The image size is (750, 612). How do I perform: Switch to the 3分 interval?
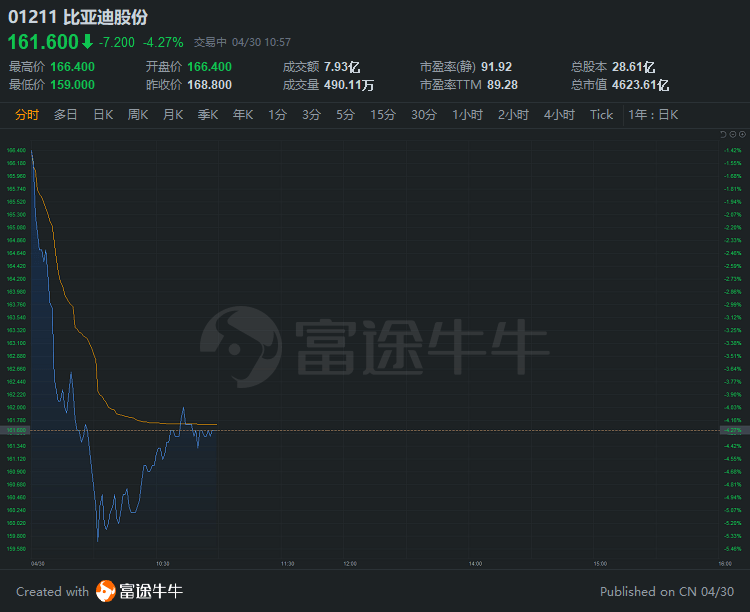[311, 115]
